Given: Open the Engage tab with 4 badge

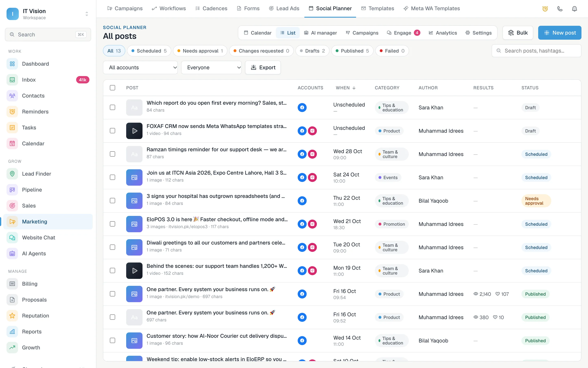Looking at the screenshot, I should (x=403, y=33).
